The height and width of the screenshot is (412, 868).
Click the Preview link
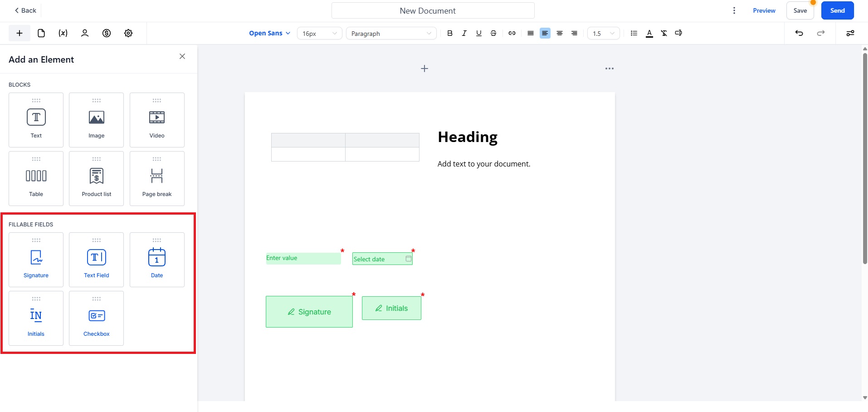[x=764, y=10]
